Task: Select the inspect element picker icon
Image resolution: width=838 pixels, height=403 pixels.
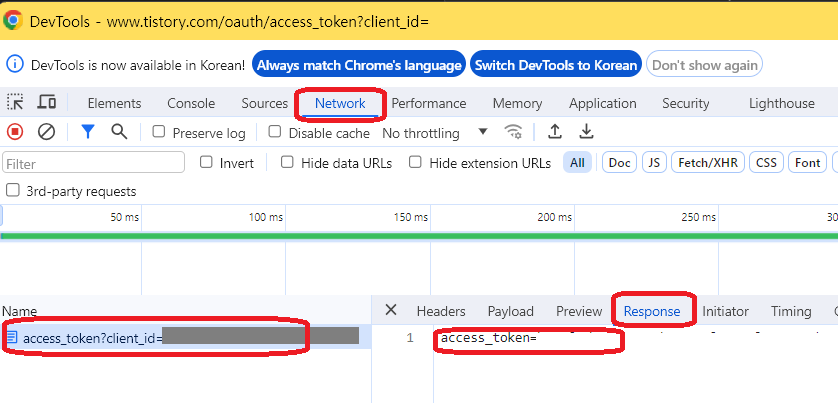Action: (x=15, y=102)
